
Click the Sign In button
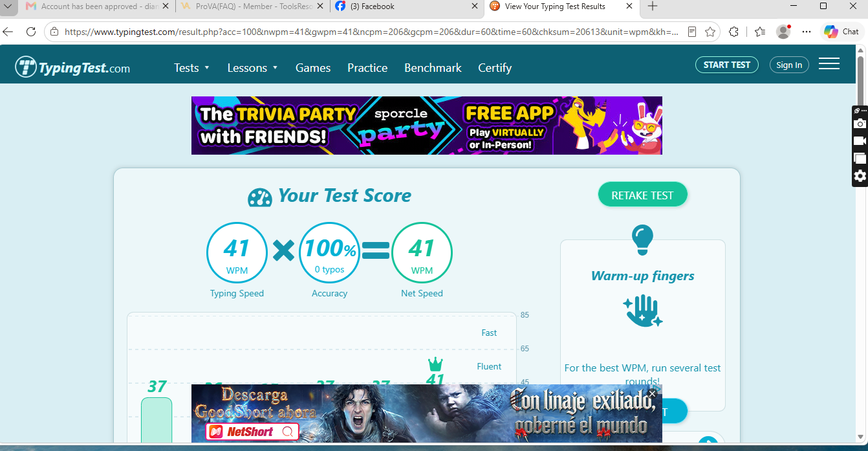coord(789,65)
